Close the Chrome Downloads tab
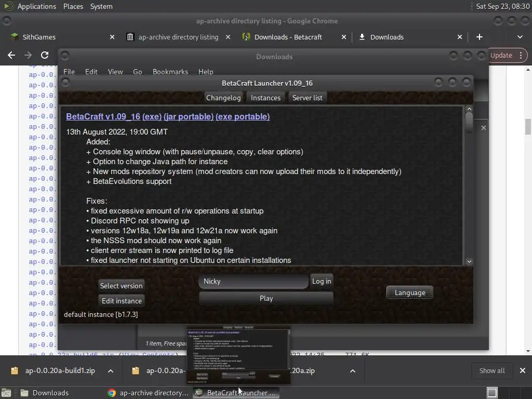Screen dimensions: 532x399 pyautogui.click(x=459, y=37)
